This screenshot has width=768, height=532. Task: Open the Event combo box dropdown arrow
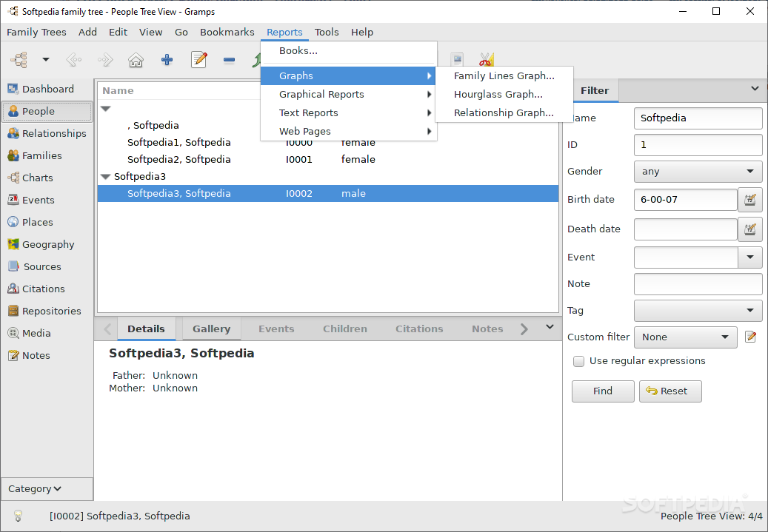click(750, 257)
